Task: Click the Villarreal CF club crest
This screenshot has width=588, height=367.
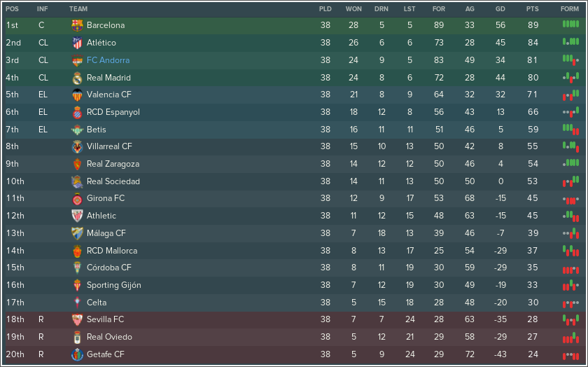Action: [x=77, y=146]
